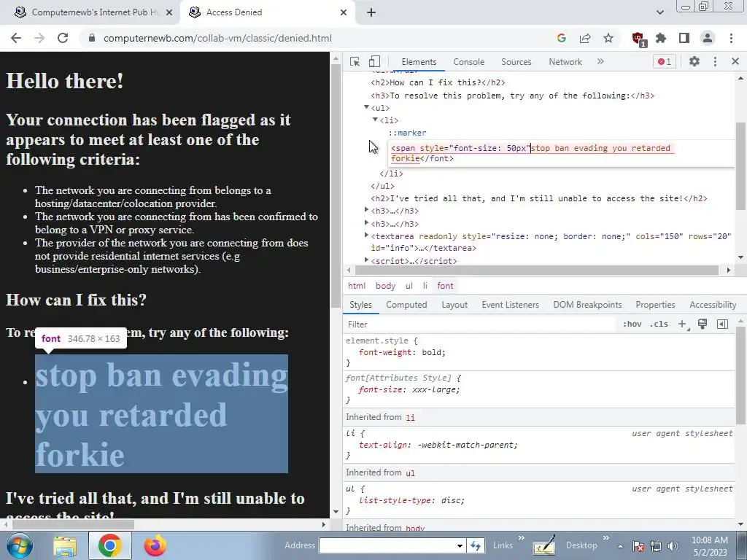
Task: Open the taskbar Address dropdown
Action: 460,545
